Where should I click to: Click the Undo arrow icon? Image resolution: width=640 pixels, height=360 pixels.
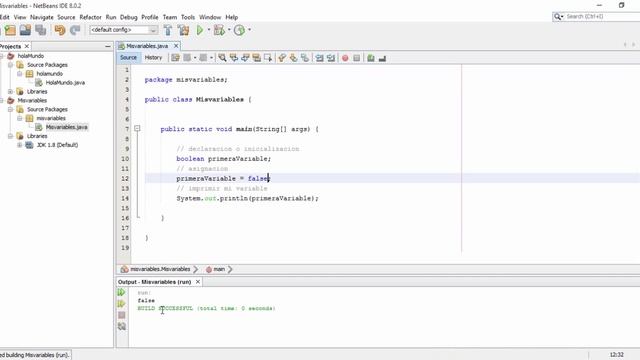(x=60, y=30)
